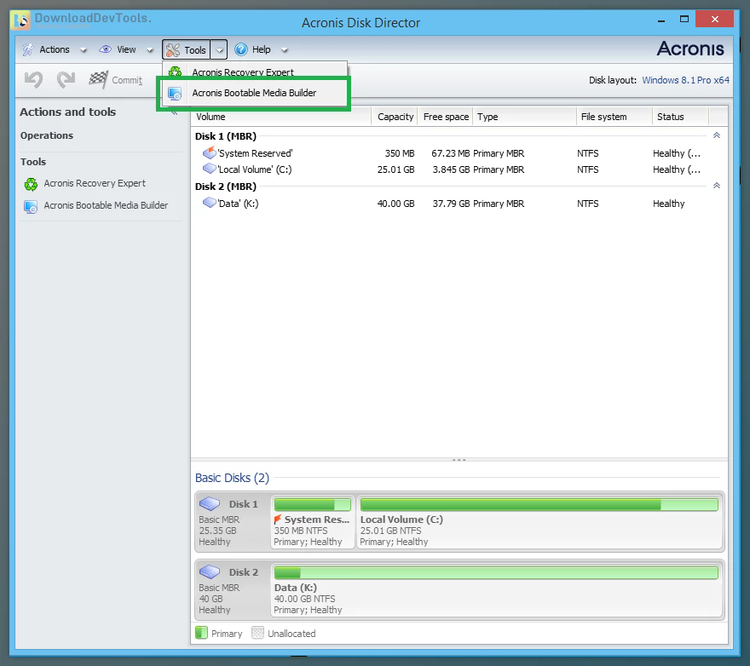Click the Basic Disks (2) heading

coord(232,478)
